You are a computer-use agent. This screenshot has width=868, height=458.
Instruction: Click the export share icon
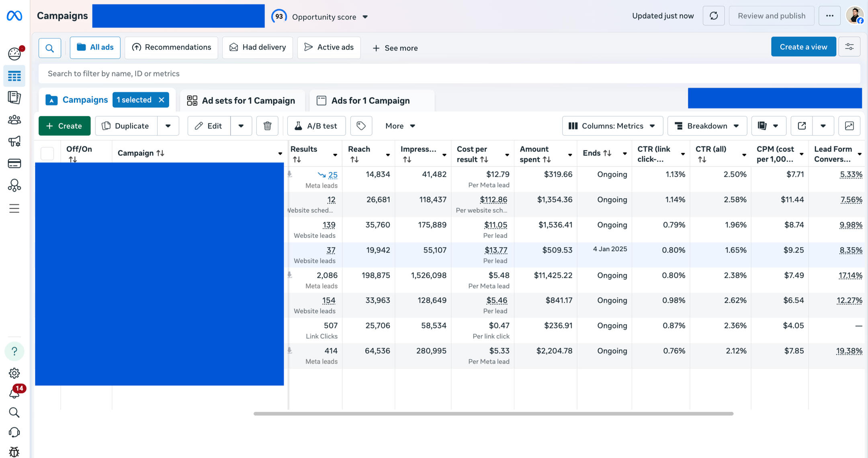click(802, 126)
